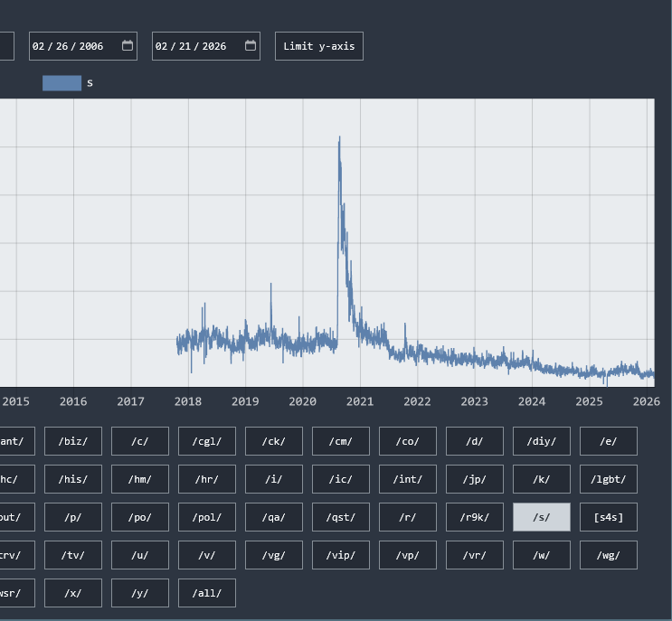Select the /po/ board

[140, 517]
